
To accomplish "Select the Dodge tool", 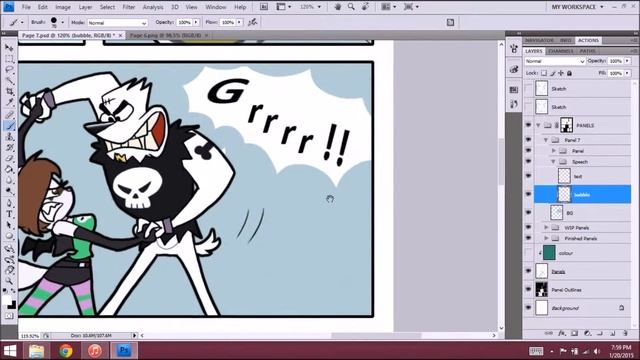I will tap(9, 192).
